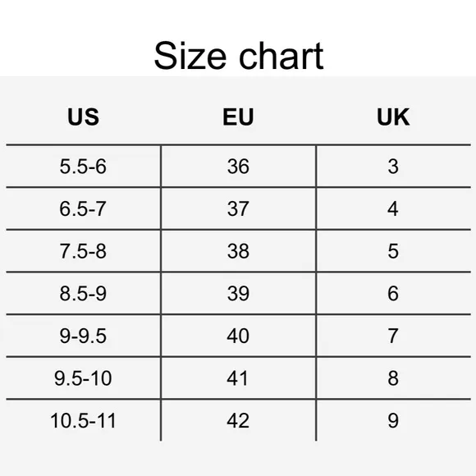Click the US 9-9.5 cell
Screen dimensions: 476x476
(x=83, y=336)
